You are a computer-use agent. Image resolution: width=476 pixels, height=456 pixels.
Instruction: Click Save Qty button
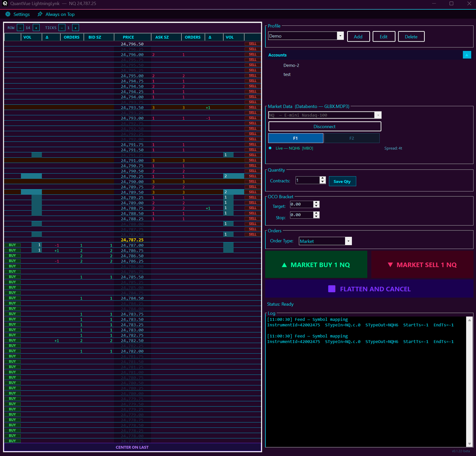coord(342,181)
